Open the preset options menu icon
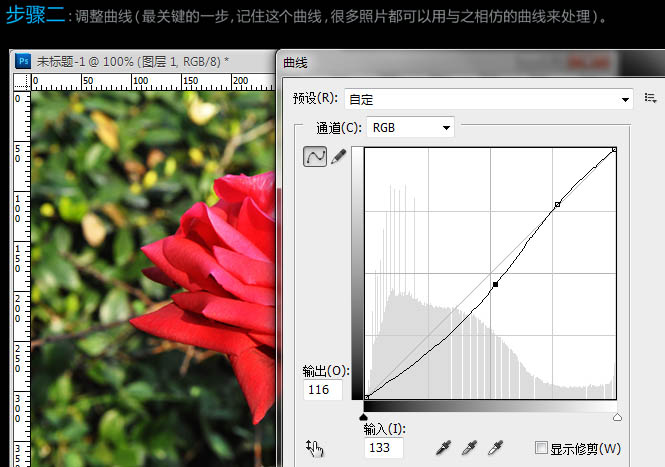Viewport: 665px width, 467px height. pyautogui.click(x=650, y=98)
